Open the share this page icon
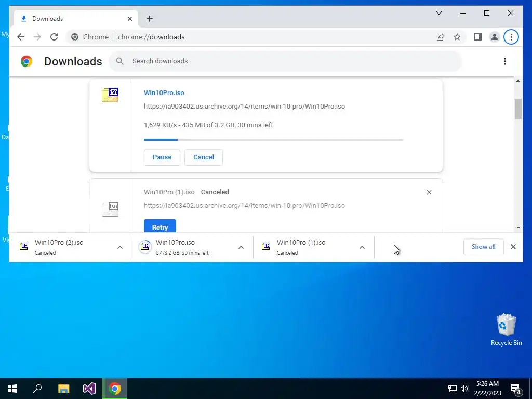The height and width of the screenshot is (399, 532). click(441, 37)
